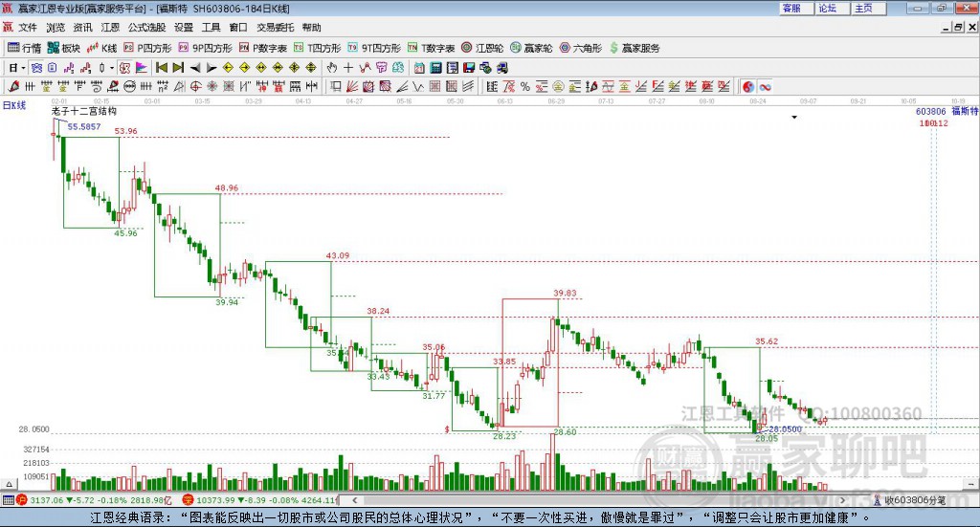Image resolution: width=980 pixels, height=527 pixels.
Task: Open the 9P四方形 tool
Action: (x=205, y=48)
